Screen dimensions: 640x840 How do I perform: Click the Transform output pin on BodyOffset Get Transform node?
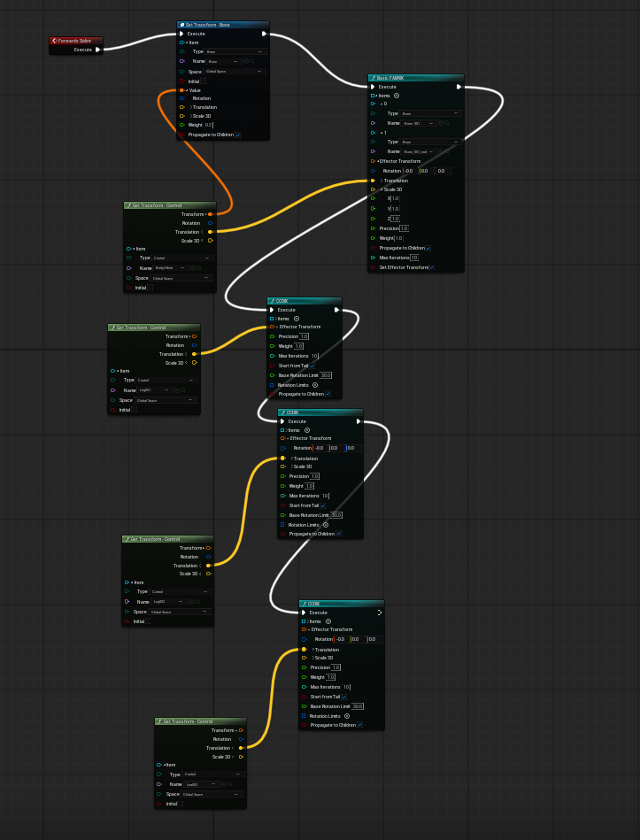tap(210, 214)
